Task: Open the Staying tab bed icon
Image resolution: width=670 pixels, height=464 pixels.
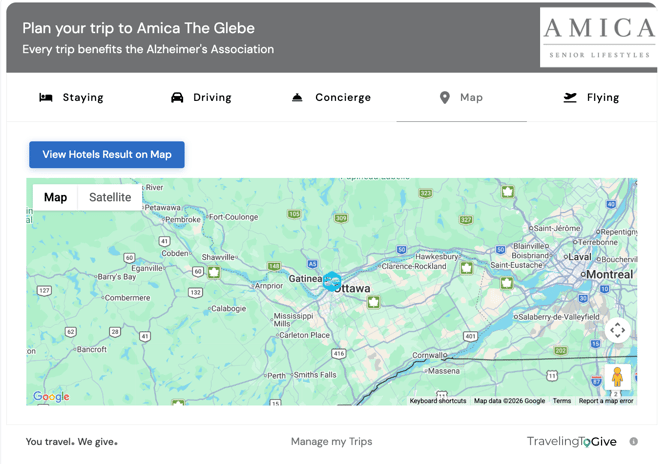Action: [x=46, y=98]
